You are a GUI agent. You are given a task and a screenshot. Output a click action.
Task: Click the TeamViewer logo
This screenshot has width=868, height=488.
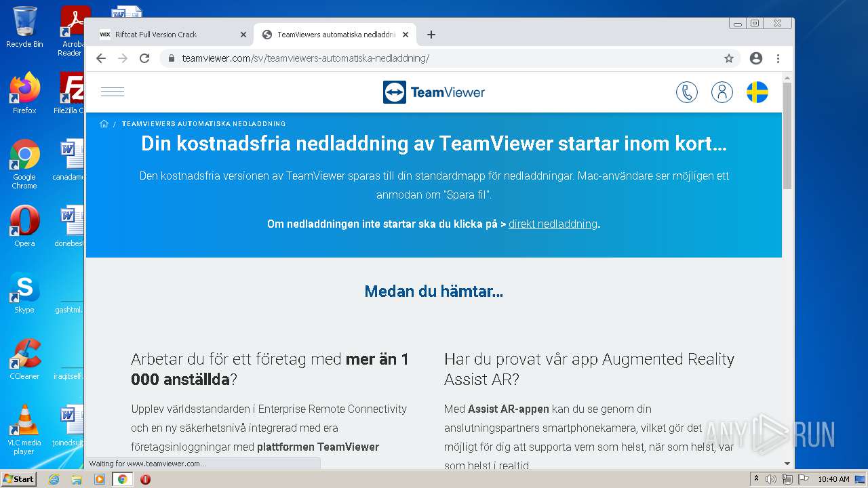point(434,92)
